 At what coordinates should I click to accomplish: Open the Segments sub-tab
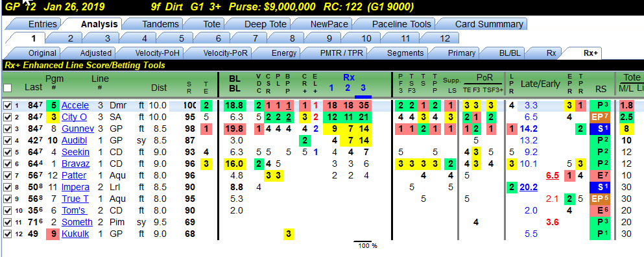tap(405, 53)
